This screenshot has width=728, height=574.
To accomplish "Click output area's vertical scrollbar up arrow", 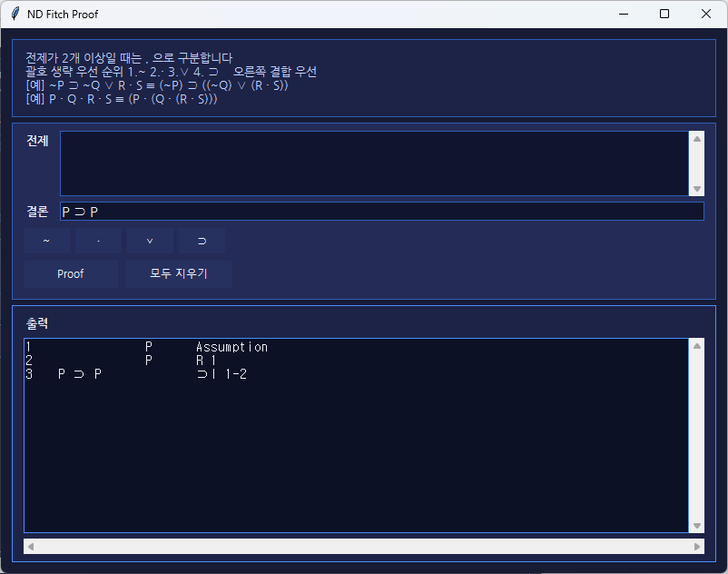I will point(696,345).
